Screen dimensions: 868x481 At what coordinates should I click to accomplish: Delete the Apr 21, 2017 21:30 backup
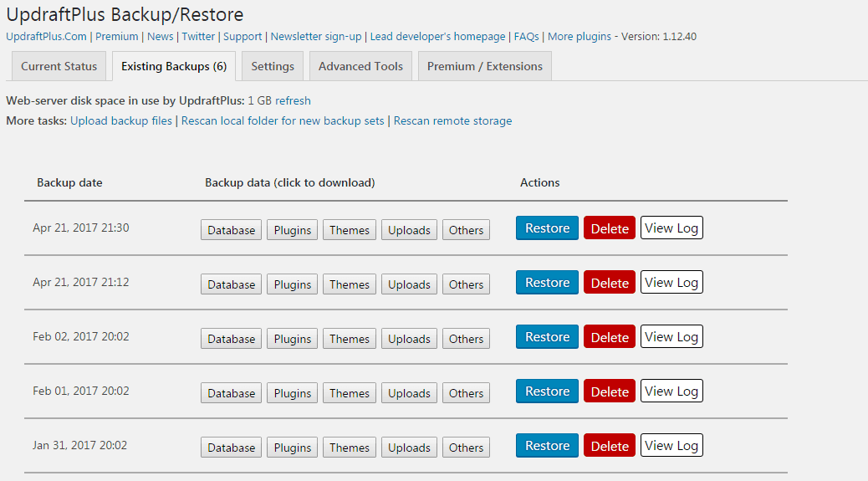[610, 228]
